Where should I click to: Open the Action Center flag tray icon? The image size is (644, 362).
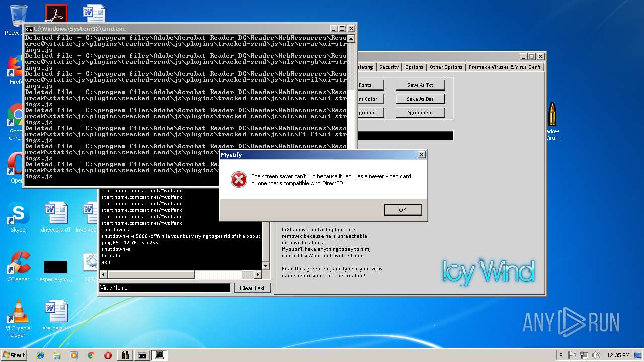[573, 355]
